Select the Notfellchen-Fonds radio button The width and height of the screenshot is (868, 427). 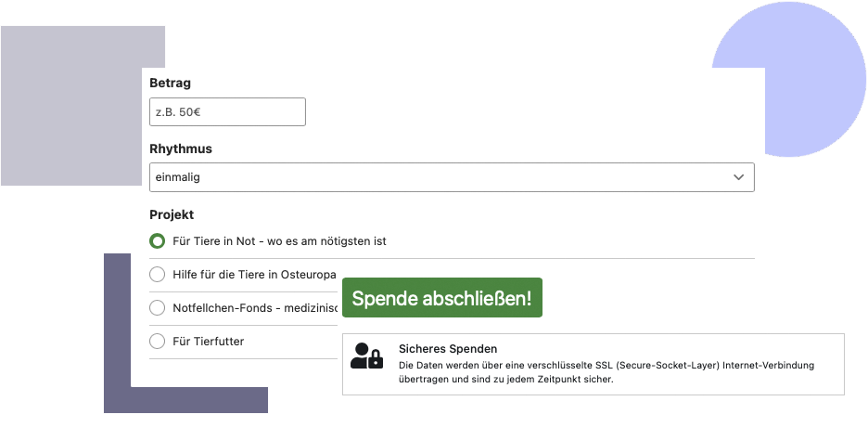pos(158,308)
